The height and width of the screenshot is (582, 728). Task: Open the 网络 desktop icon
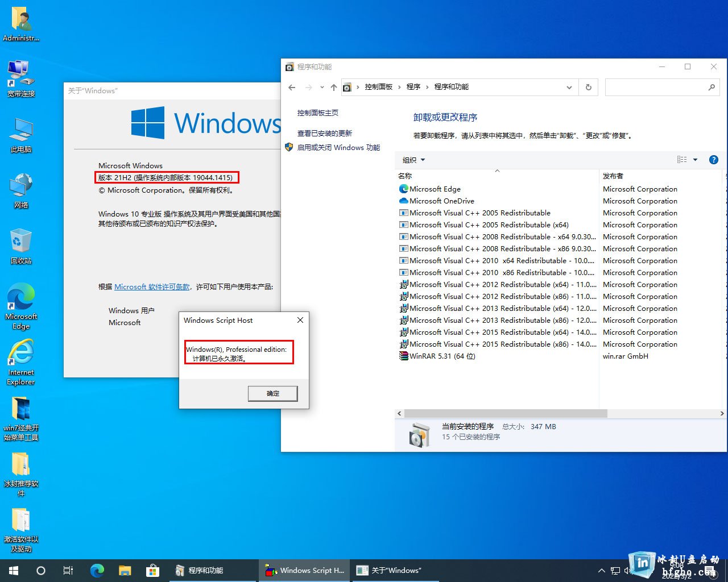(21, 191)
